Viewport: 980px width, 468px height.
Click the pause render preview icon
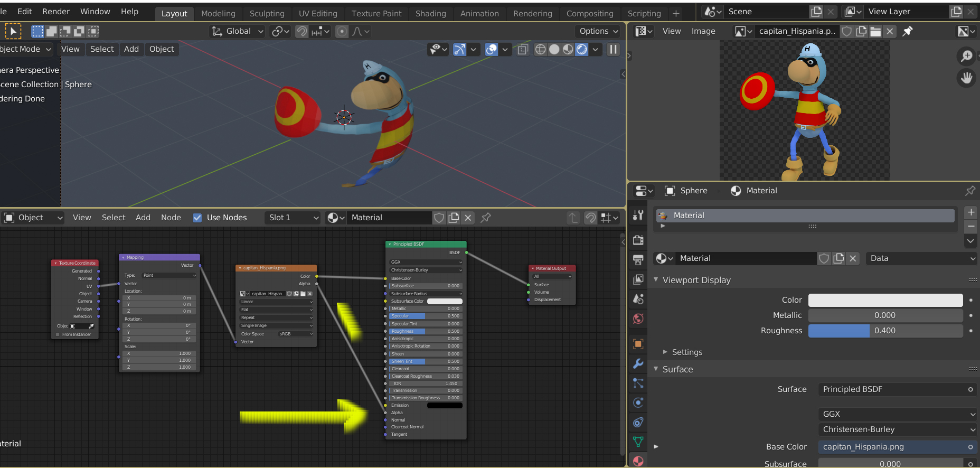click(x=613, y=49)
